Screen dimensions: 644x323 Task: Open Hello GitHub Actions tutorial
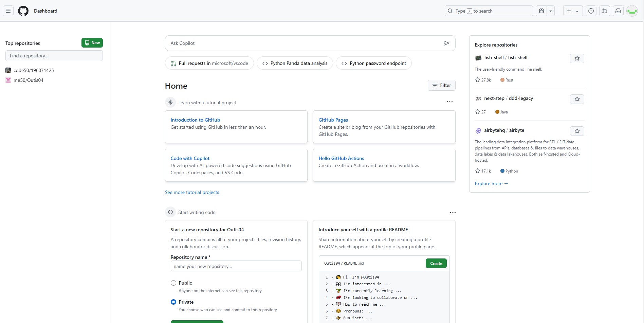tap(341, 158)
